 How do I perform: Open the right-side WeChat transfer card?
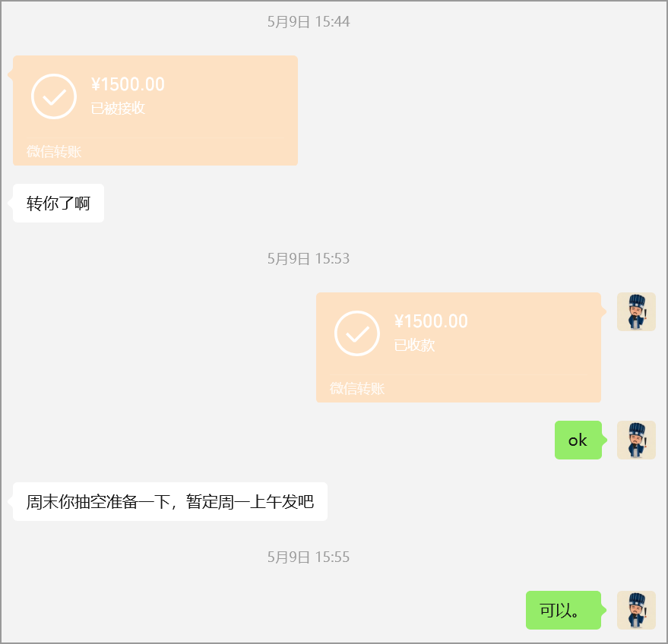458,347
